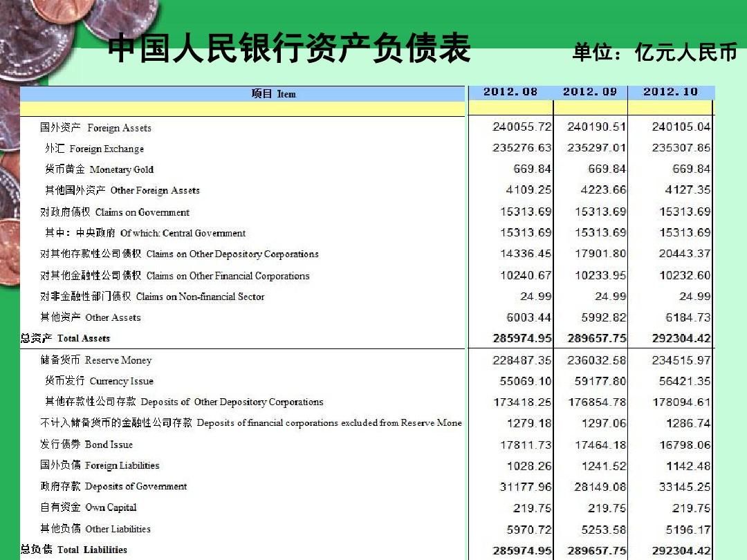
Task: Select Financial Corporations claims value 10233.95
Action: click(x=600, y=275)
